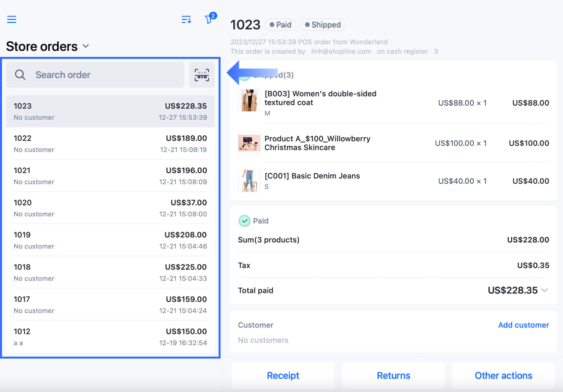The width and height of the screenshot is (563, 392).
Task: Open the Willowberry Christmas Skincare thumbnail
Action: point(249,143)
